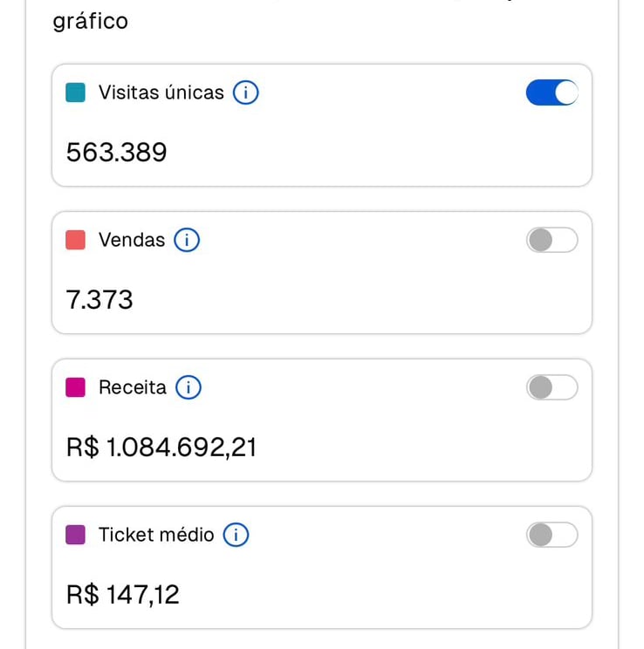This screenshot has width=644, height=649.
Task: Click the R$ 147,12 average ticket value
Action: pyautogui.click(x=122, y=595)
